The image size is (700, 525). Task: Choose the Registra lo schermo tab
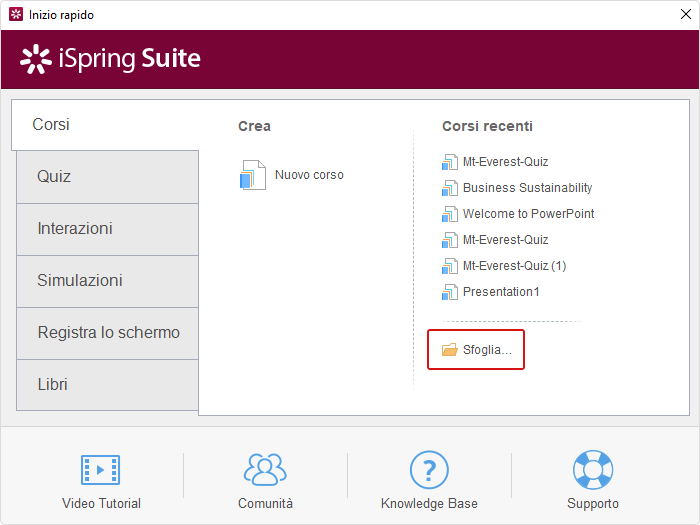pos(107,333)
